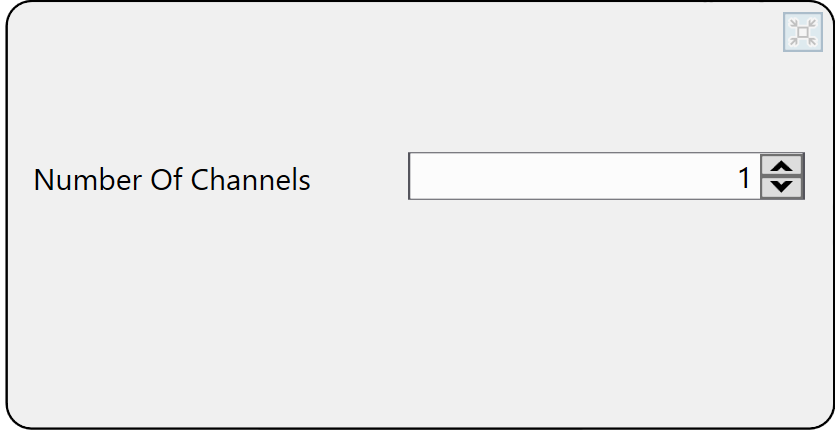Click the "Number Of Channels" text

click(172, 180)
